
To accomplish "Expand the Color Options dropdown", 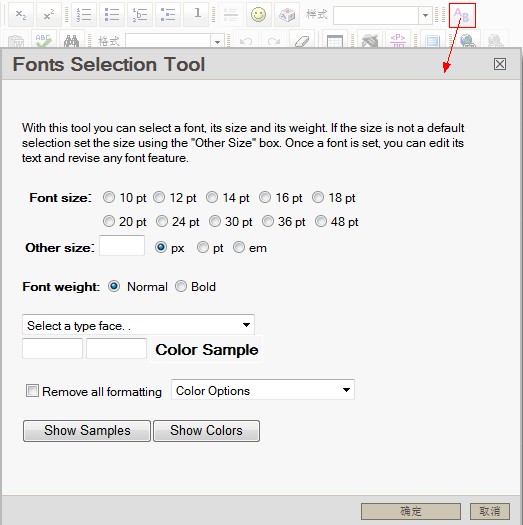I will point(263,390).
